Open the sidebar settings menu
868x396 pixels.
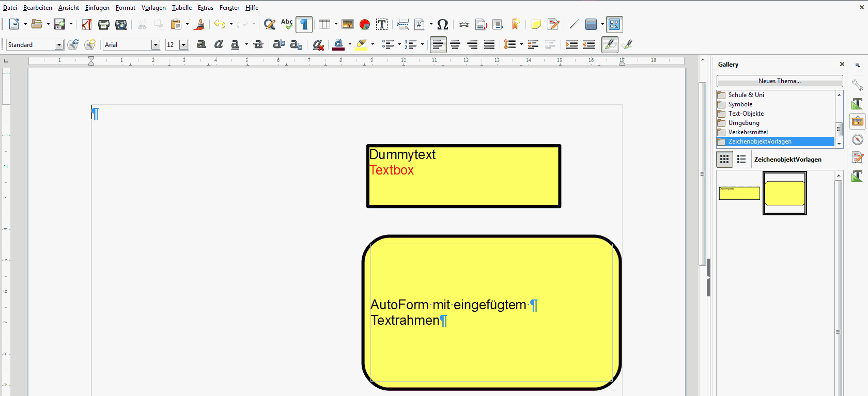click(x=858, y=65)
